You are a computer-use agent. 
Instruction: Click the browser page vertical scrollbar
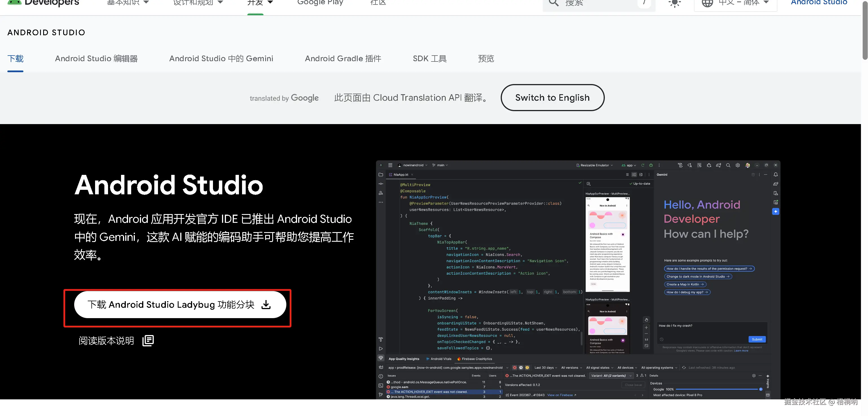coord(865,30)
